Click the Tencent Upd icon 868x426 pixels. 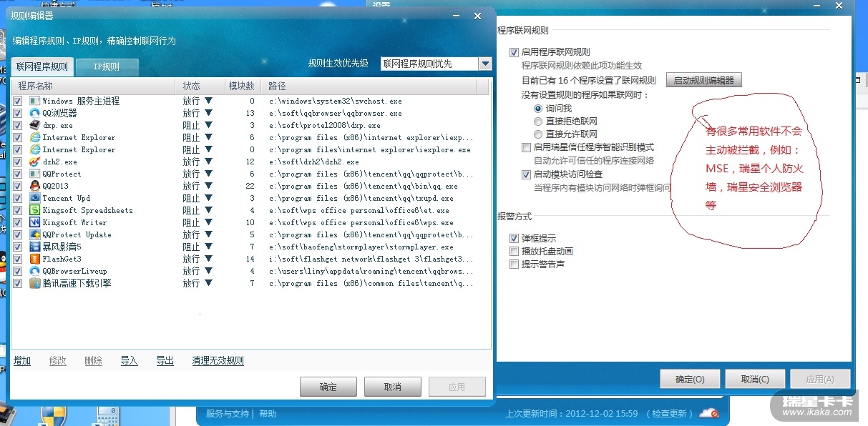[x=35, y=198]
